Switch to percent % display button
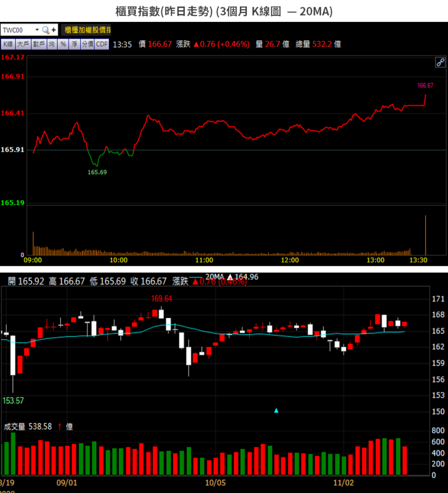The width and height of the screenshot is (448, 493). coord(63,44)
